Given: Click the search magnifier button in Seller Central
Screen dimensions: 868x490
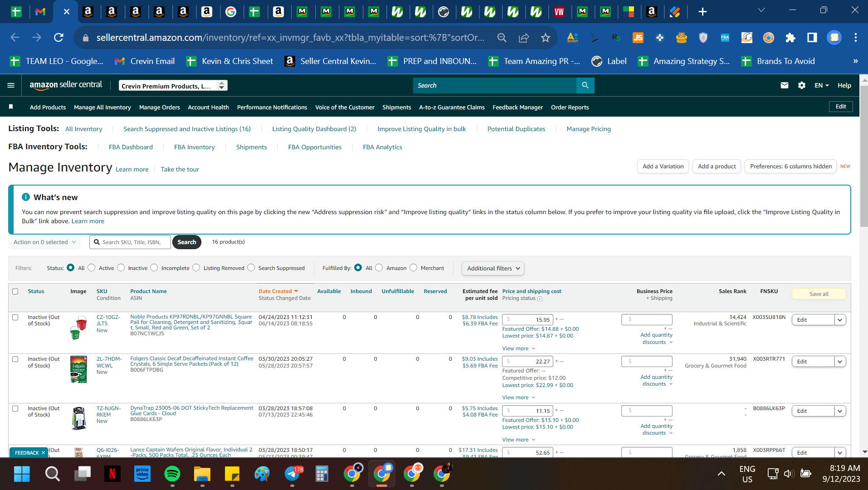Looking at the screenshot, I should (585, 85).
